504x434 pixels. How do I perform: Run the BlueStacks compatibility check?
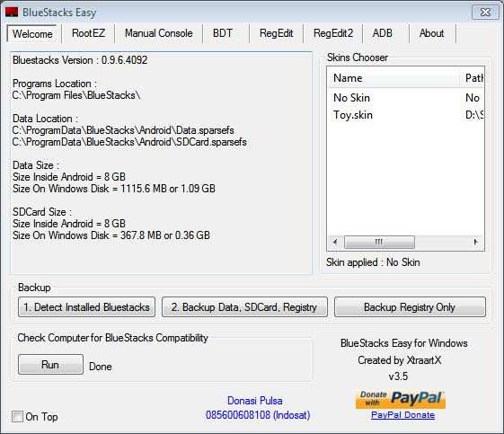click(x=50, y=365)
